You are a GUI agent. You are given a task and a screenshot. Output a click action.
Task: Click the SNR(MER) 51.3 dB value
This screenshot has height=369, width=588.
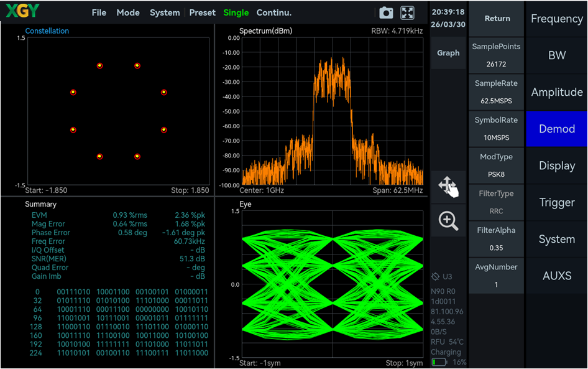click(x=192, y=259)
